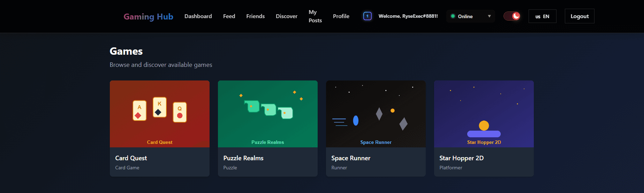644x193 pixels.
Task: Toggle the dark mode moon switch
Action: (x=512, y=16)
